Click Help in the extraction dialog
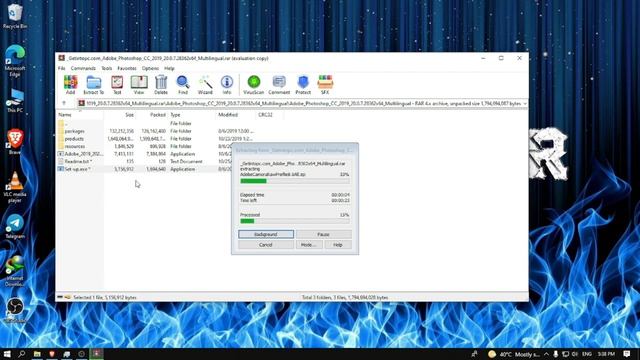Image resolution: width=640 pixels, height=360 pixels. tap(338, 245)
